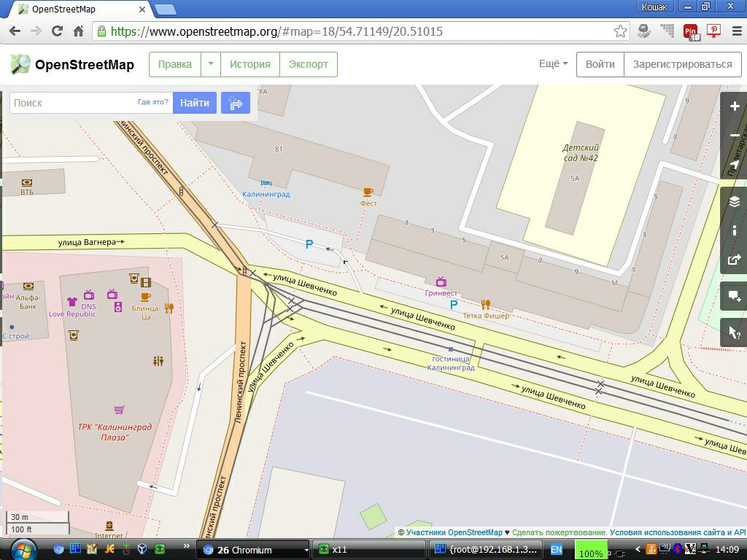This screenshot has height=560, width=747.
Task: Click the гостиница Калининград label
Action: (x=451, y=363)
